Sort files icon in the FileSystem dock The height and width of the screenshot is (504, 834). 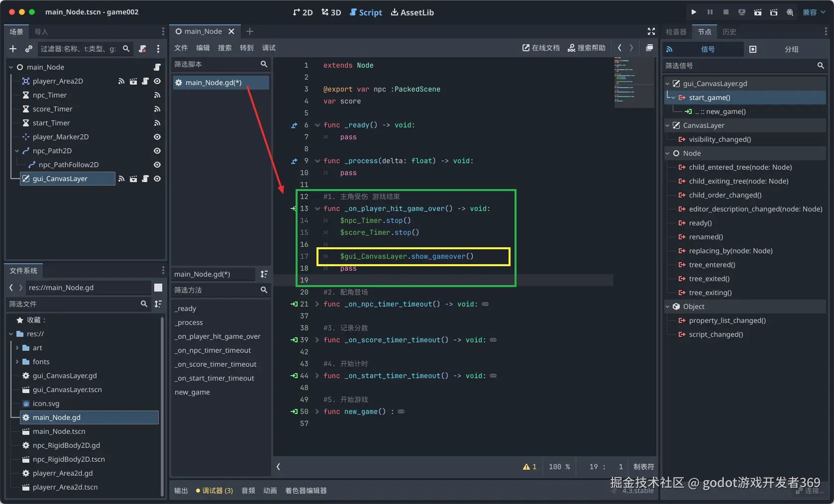[x=158, y=304]
